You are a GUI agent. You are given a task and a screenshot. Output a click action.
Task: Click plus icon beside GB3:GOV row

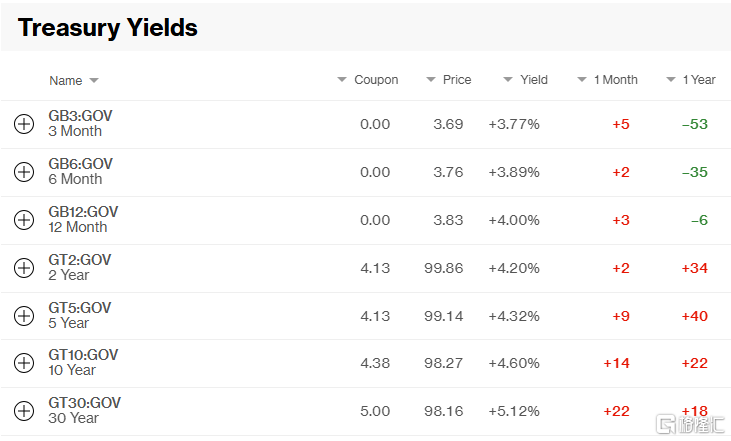[24, 124]
